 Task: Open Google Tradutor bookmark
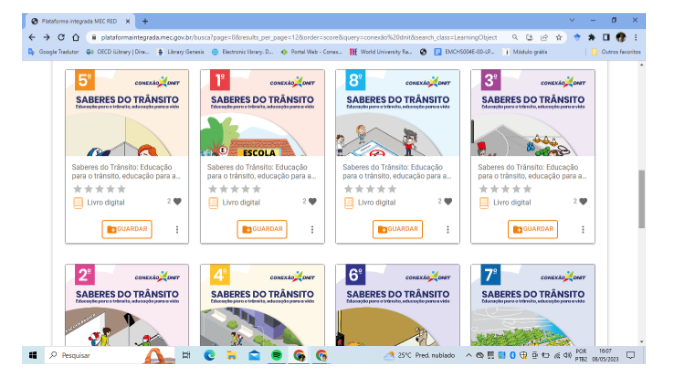coord(53,52)
